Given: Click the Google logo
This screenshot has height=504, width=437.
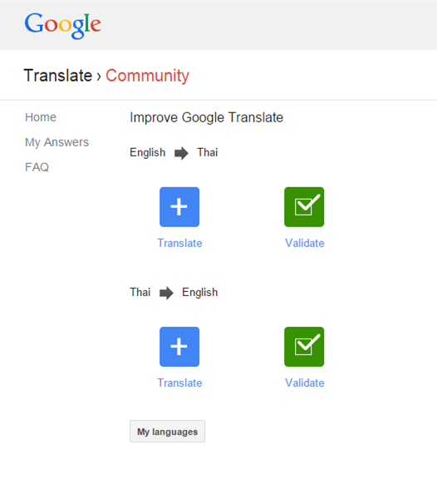Looking at the screenshot, I should pos(63,26).
